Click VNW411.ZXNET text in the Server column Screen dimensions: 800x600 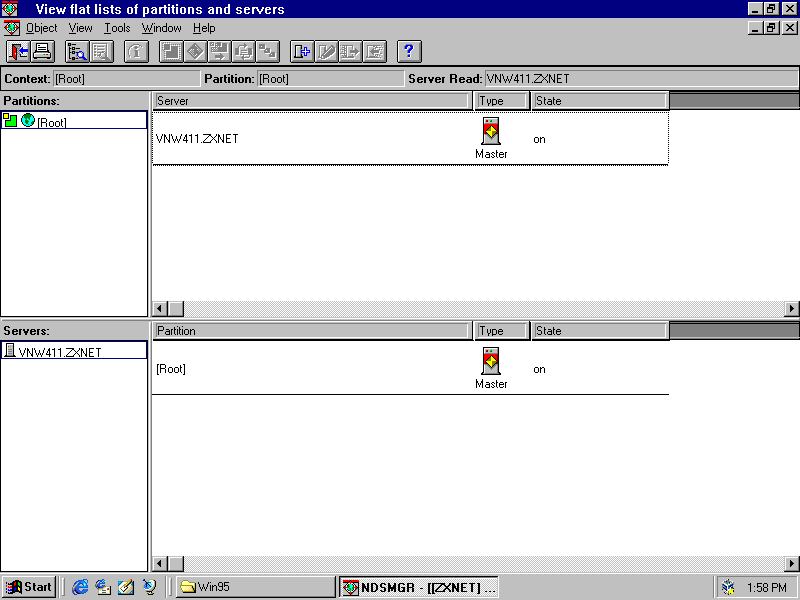[x=197, y=139]
